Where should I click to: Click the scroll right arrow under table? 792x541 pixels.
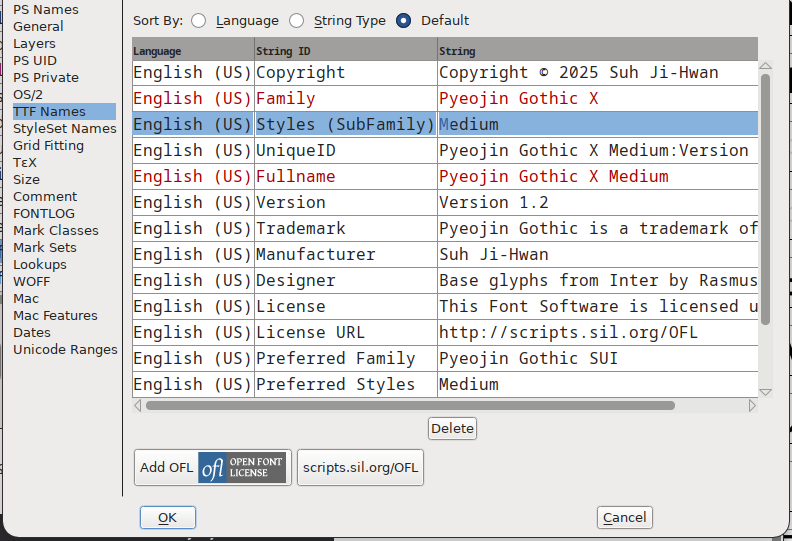point(752,406)
